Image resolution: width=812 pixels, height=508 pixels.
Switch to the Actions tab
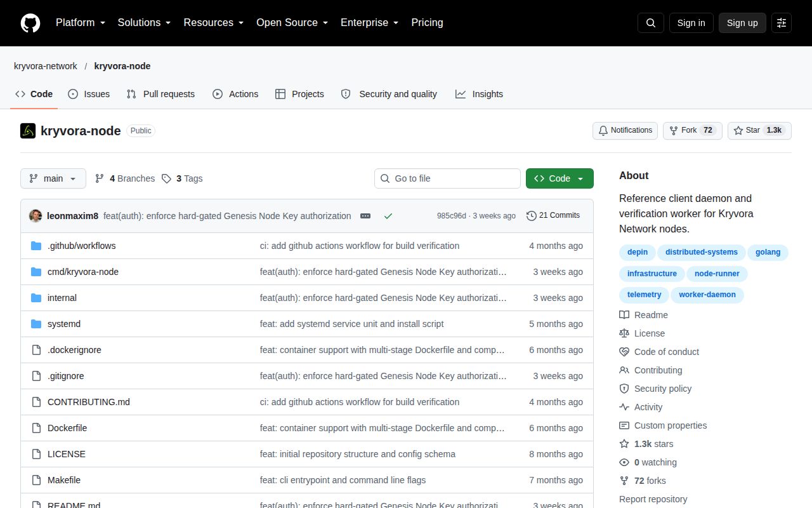coord(235,94)
